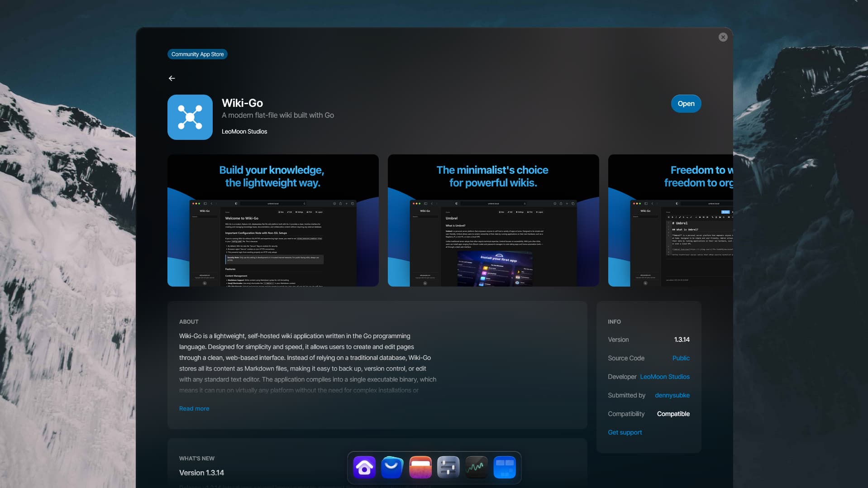Open the Settings dock icon

click(x=448, y=468)
